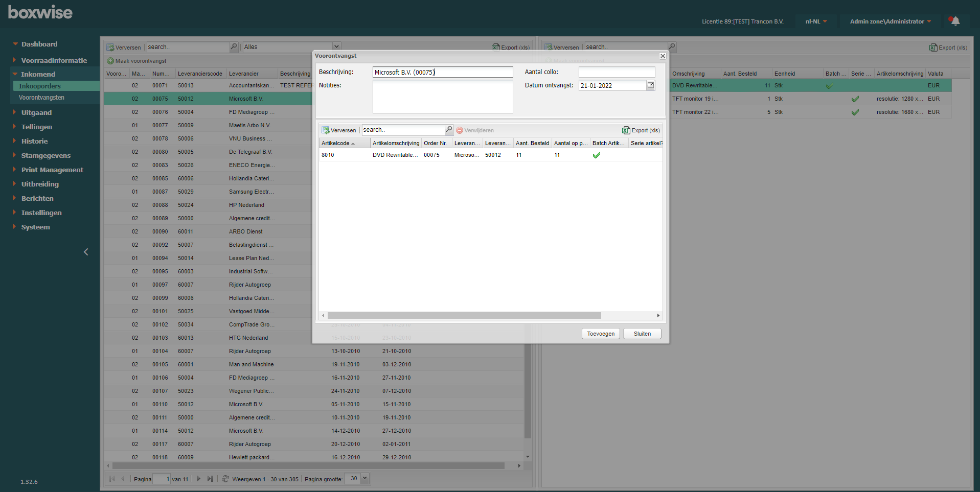This screenshot has width=980, height=492.
Task: Open the Pagina grootte dropdown
Action: coord(364,478)
